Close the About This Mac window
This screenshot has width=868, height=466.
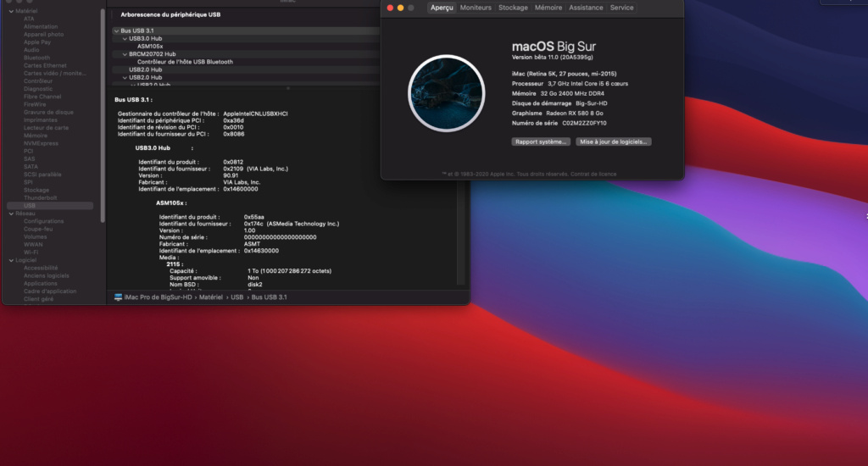(x=390, y=8)
